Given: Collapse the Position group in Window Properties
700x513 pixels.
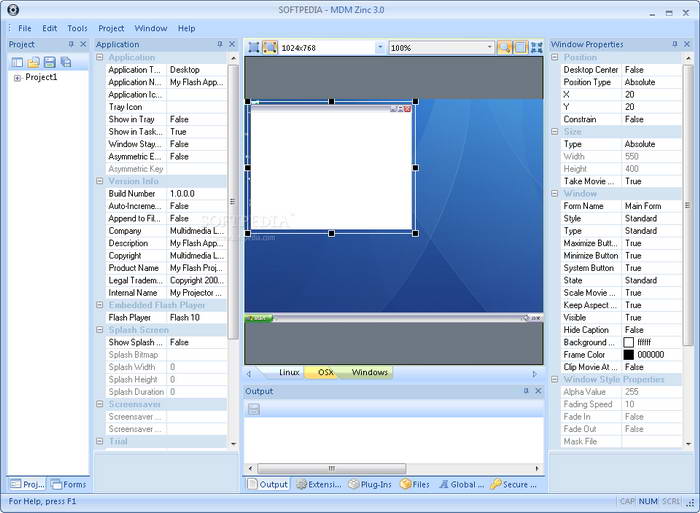Looking at the screenshot, I should (x=555, y=57).
